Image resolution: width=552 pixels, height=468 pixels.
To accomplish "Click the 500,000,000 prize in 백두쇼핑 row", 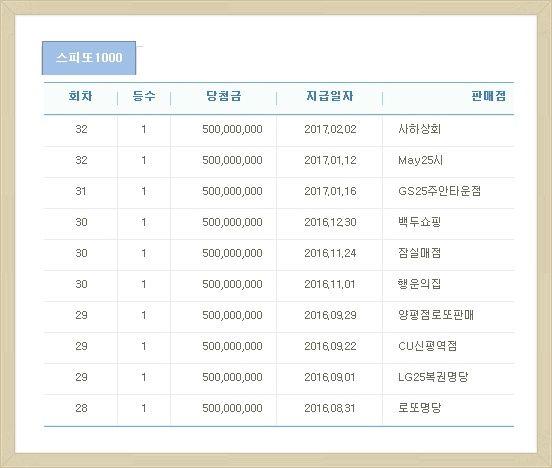I will [x=232, y=222].
